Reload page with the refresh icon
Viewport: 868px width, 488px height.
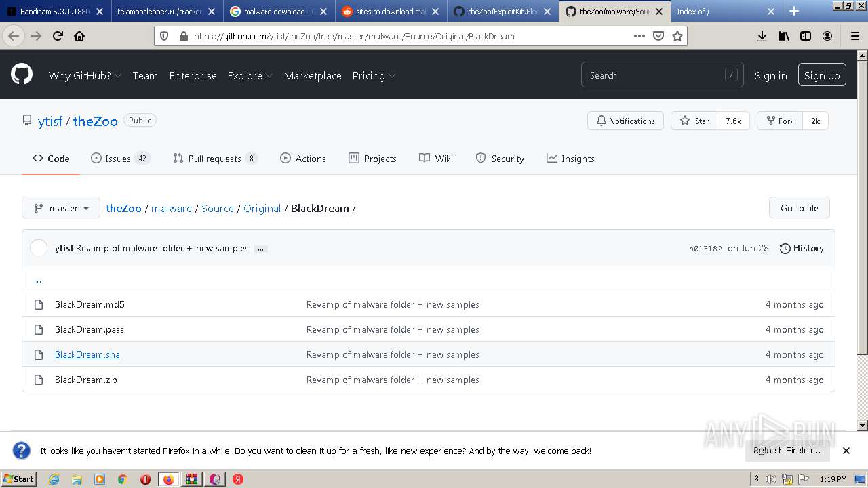(x=58, y=36)
